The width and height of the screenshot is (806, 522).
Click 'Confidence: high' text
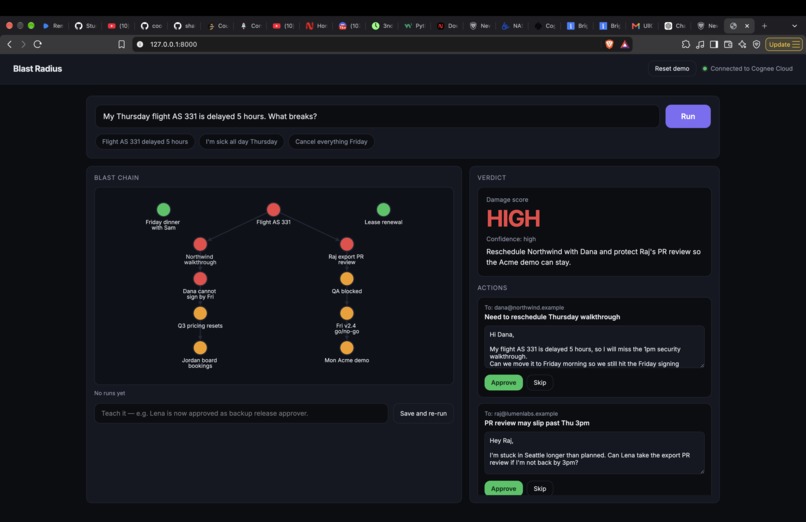[x=511, y=239]
